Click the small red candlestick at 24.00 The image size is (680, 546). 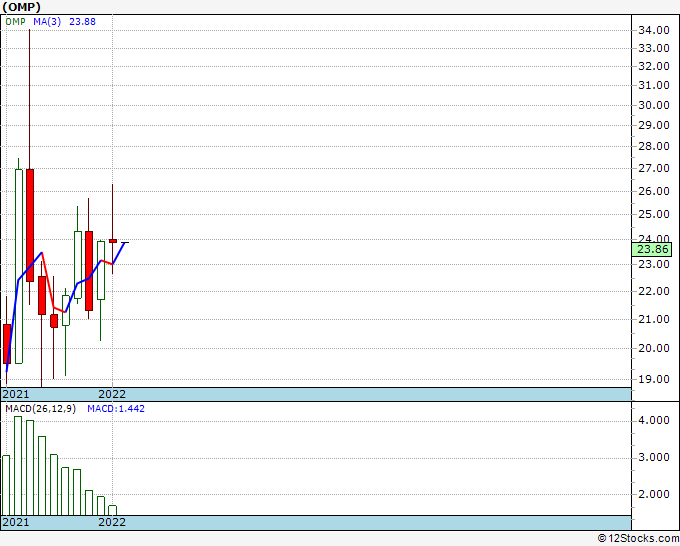pos(113,241)
